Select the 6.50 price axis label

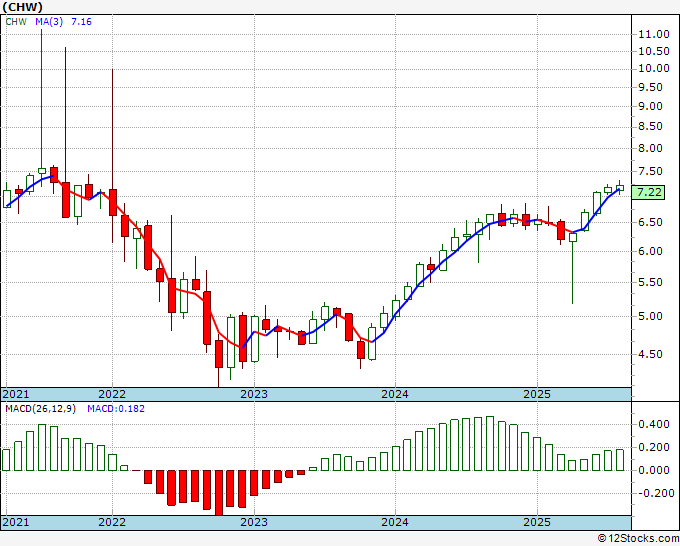click(x=651, y=222)
